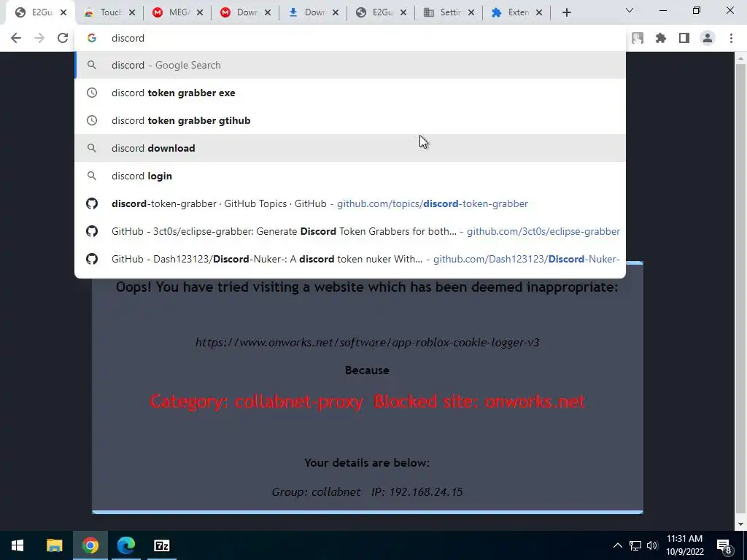The image size is (747, 560).
Task: Show hidden system tray icons
Action: pyautogui.click(x=617, y=545)
